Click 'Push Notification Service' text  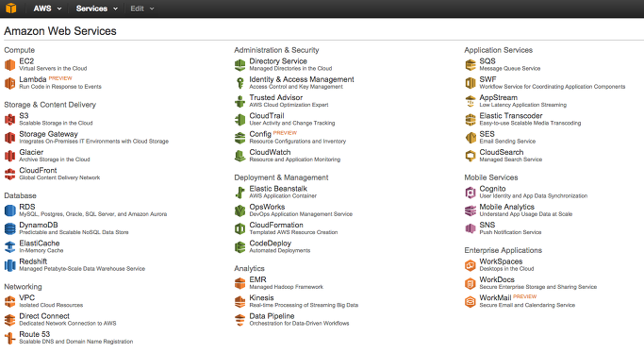(510, 232)
